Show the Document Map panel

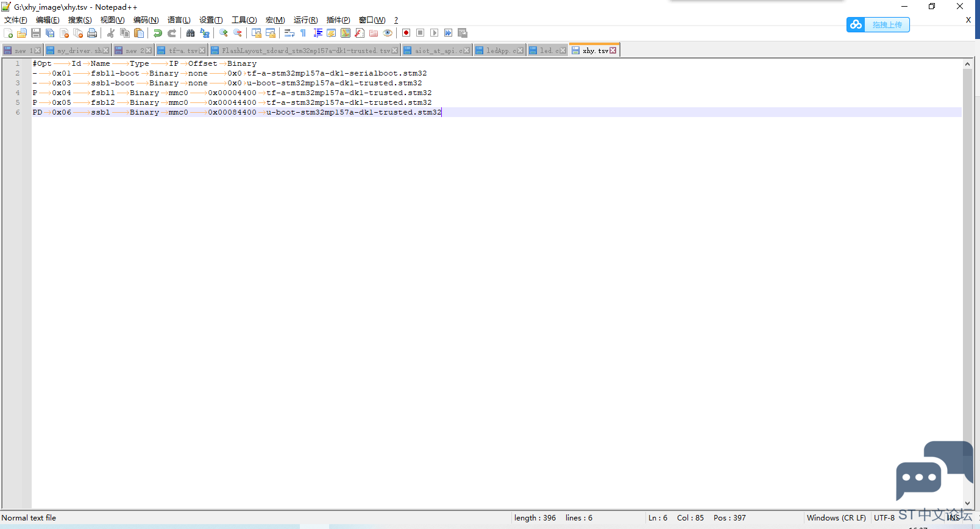[346, 33]
